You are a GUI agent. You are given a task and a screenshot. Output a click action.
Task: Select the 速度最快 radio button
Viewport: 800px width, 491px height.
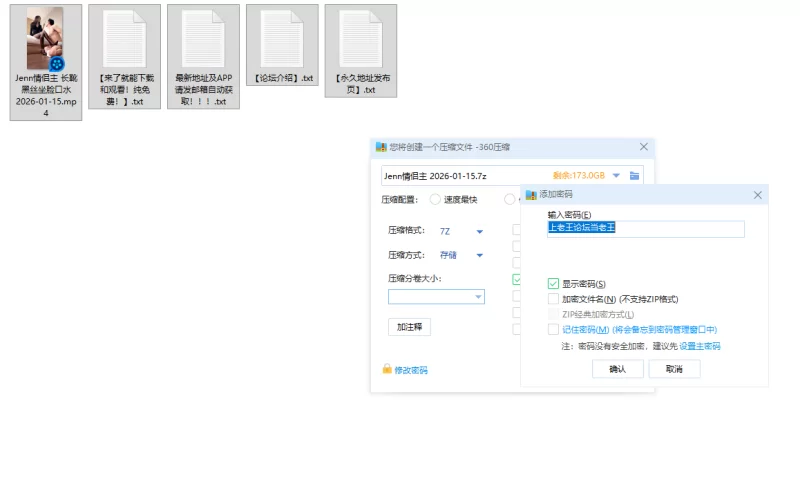[435, 200]
